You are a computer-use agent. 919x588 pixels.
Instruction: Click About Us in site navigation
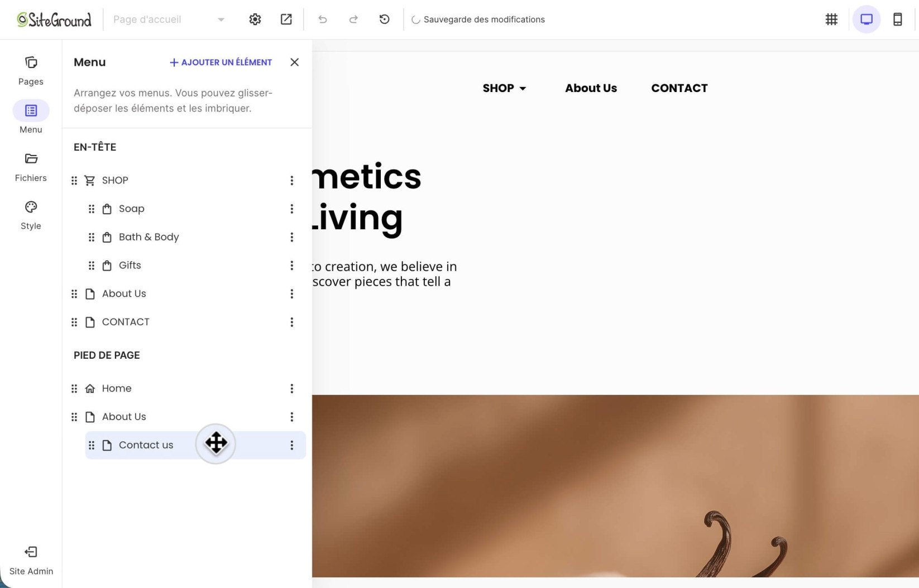tap(591, 88)
